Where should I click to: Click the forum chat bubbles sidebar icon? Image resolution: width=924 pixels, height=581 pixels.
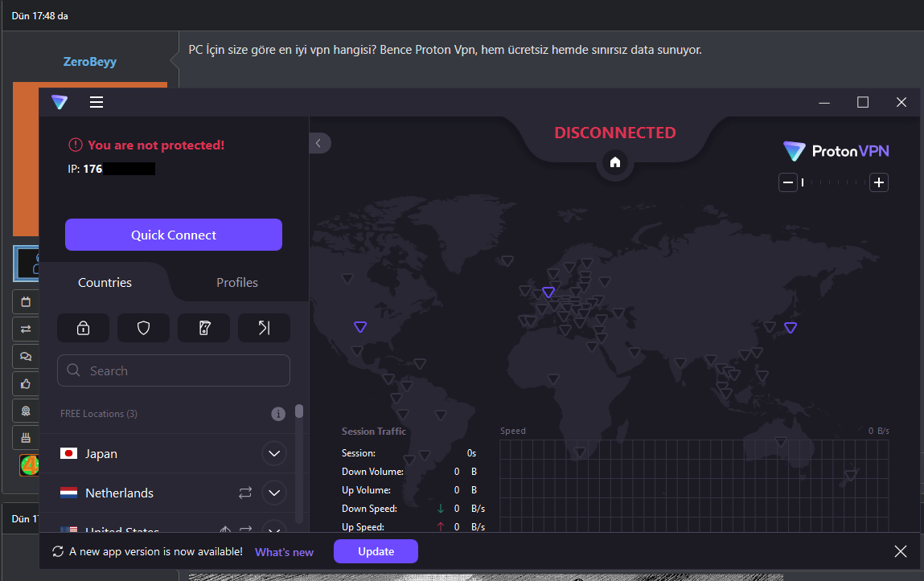point(26,357)
